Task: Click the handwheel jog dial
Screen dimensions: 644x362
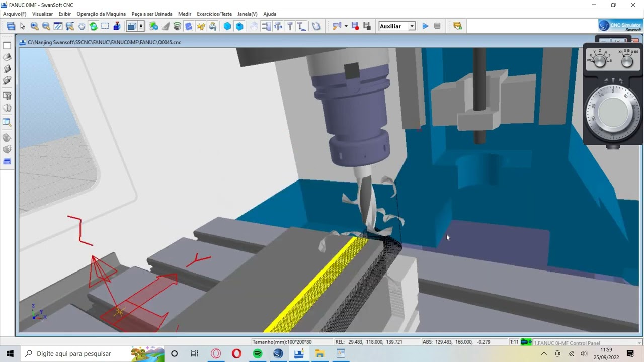Action: [613, 112]
